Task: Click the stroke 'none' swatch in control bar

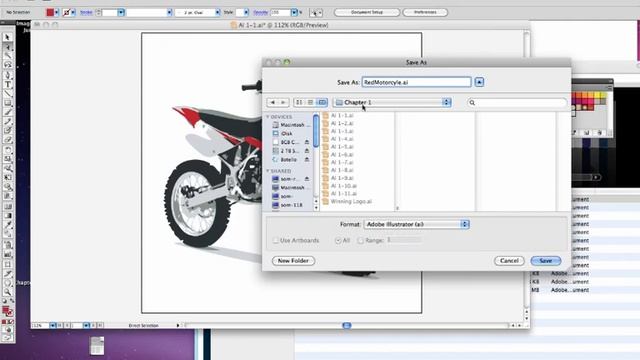Action: click(67, 13)
